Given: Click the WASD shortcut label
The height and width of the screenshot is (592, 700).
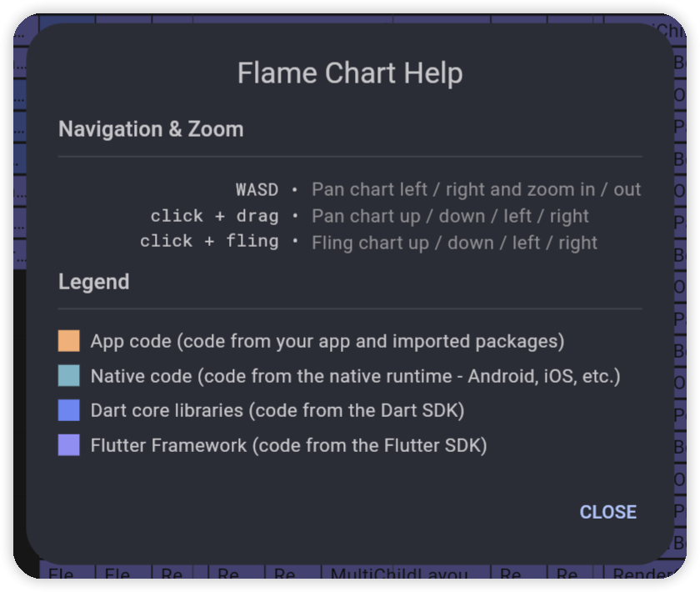Looking at the screenshot, I should [257, 189].
